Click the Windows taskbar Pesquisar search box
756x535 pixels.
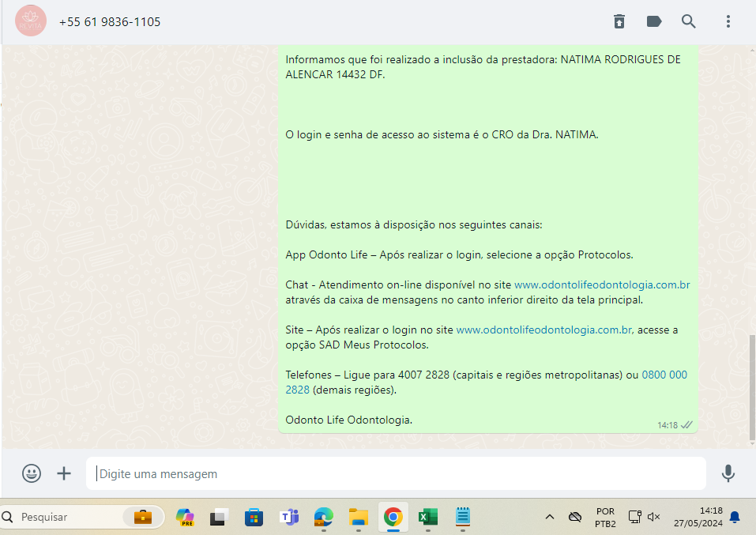pos(82,517)
